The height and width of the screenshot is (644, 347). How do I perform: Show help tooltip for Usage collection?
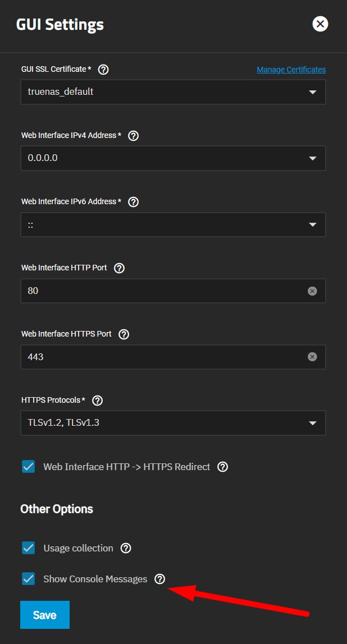(x=126, y=548)
